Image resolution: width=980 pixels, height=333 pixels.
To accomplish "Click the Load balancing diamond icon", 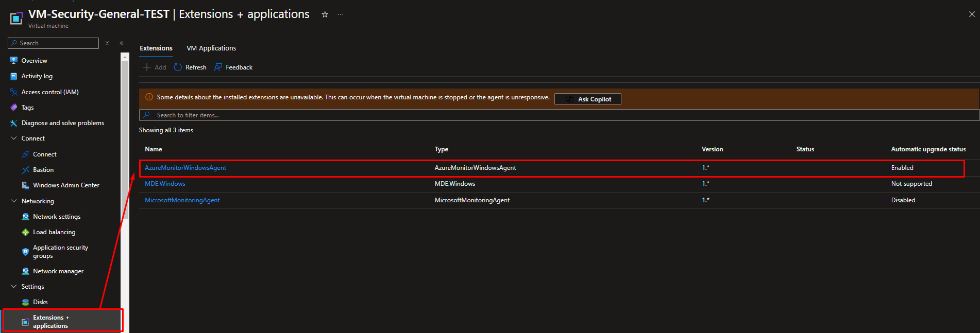I will coord(25,232).
